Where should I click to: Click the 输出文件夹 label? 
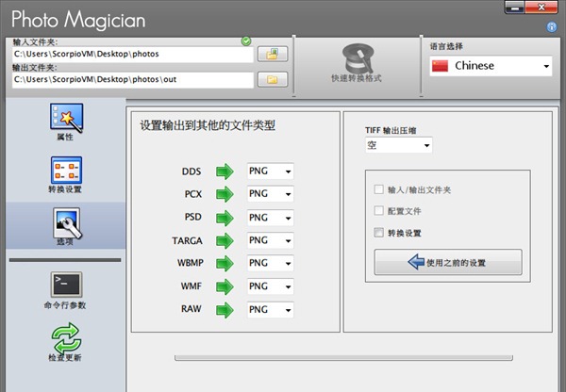(x=35, y=68)
